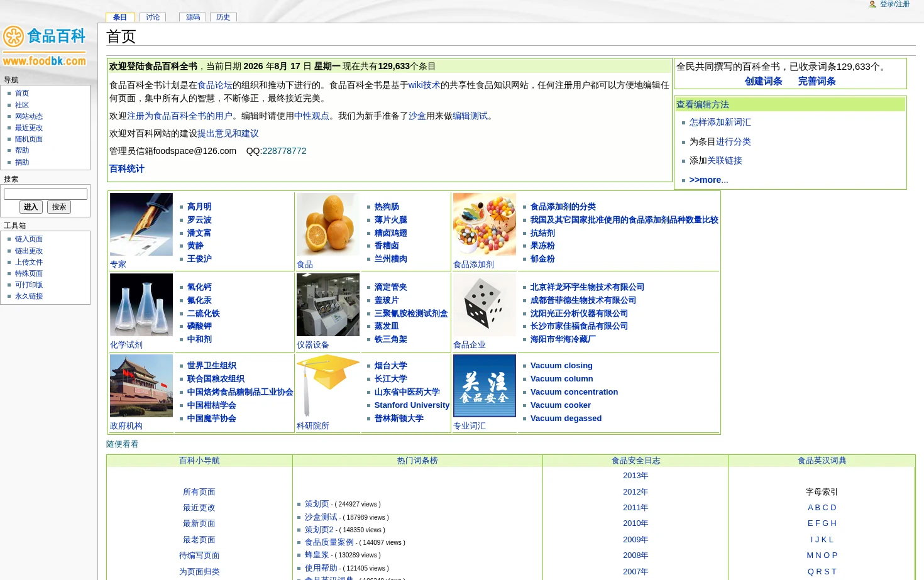The height and width of the screenshot is (580, 924).
Task: Open the 食品添加剂 candy thumbnail
Action: (485, 224)
